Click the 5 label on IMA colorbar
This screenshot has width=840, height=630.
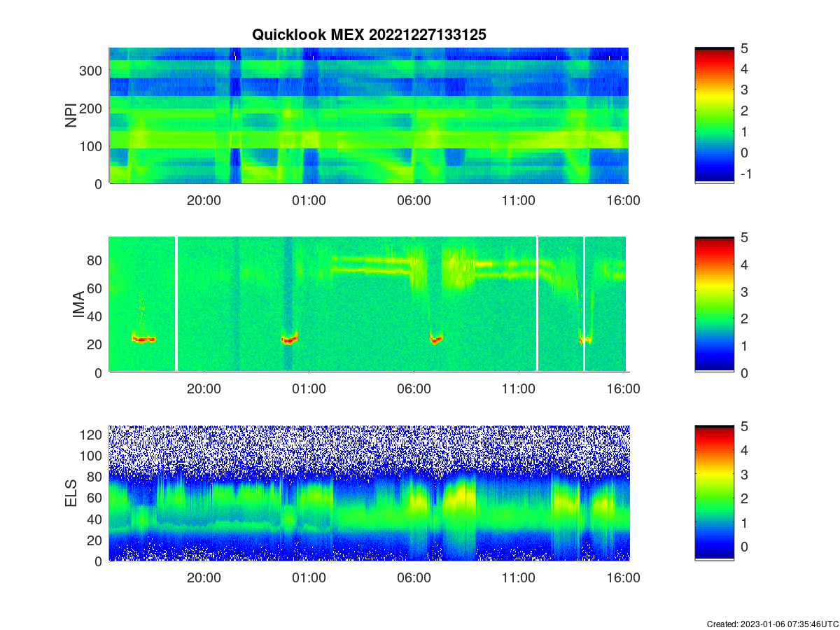(745, 237)
